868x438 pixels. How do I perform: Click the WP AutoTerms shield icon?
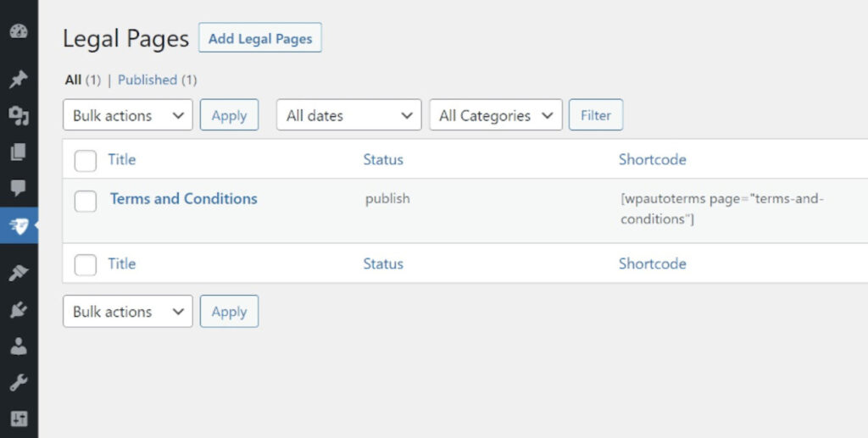pos(19,225)
